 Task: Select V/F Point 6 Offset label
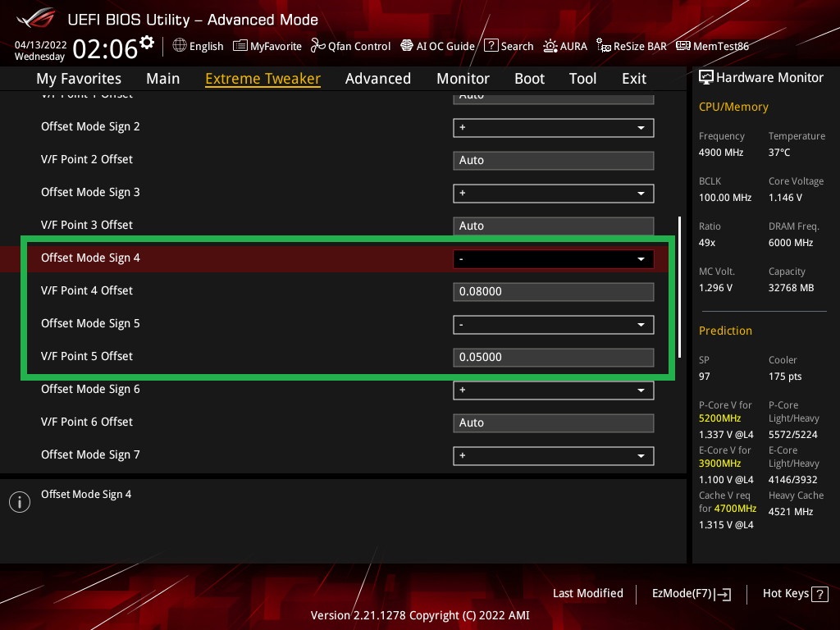(87, 422)
